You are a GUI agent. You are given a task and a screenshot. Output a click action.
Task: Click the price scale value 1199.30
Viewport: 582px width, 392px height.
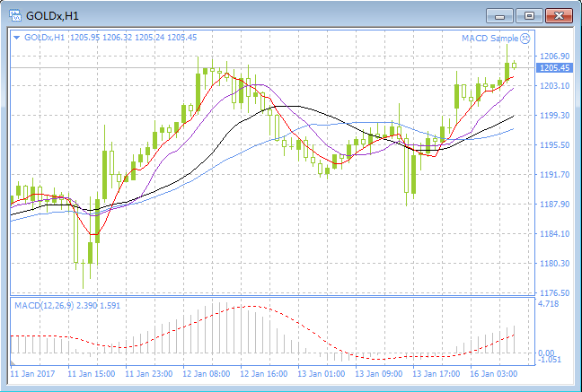pos(554,116)
